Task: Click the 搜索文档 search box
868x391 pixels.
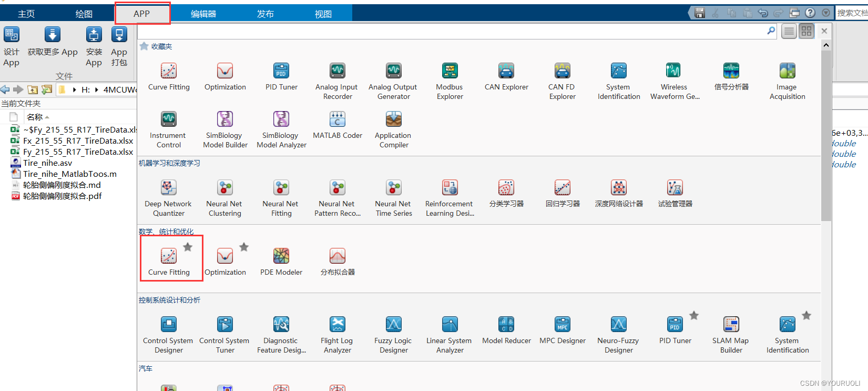Action: click(x=852, y=13)
